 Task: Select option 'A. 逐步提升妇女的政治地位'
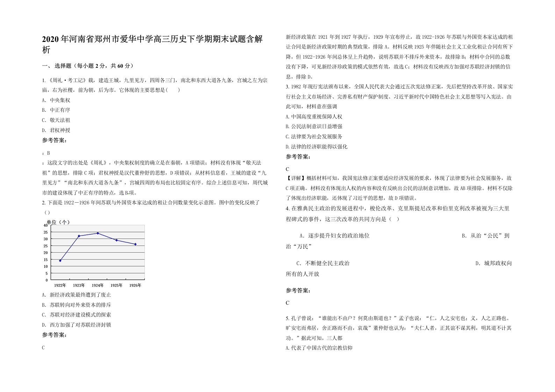(x=334, y=236)
